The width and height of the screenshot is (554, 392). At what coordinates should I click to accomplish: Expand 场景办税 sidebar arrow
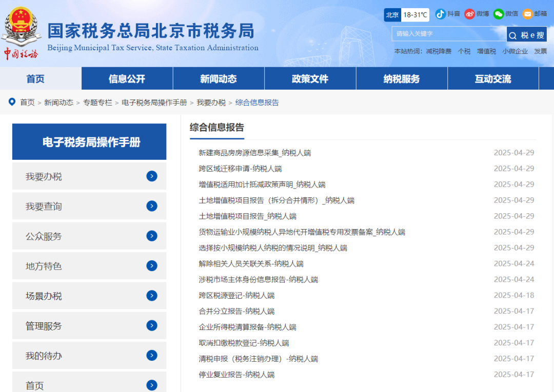tap(152, 296)
